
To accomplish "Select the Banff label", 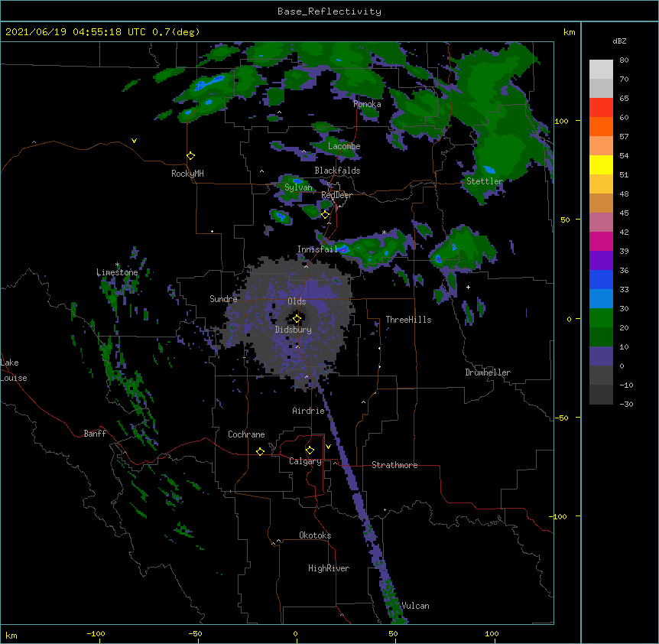I will point(95,434).
